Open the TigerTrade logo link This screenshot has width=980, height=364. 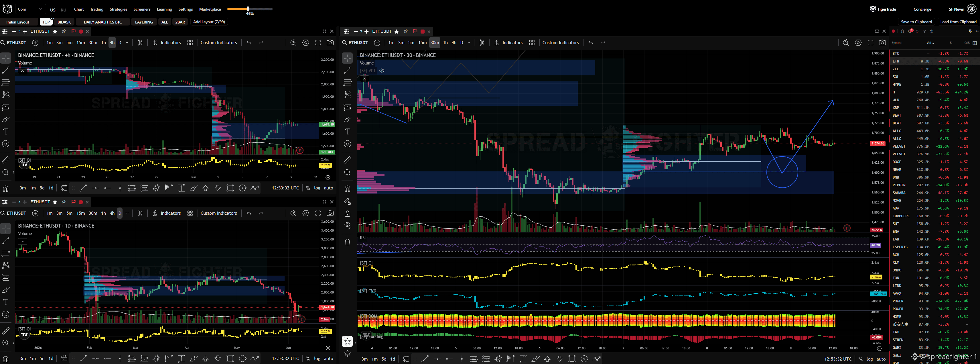tap(883, 9)
